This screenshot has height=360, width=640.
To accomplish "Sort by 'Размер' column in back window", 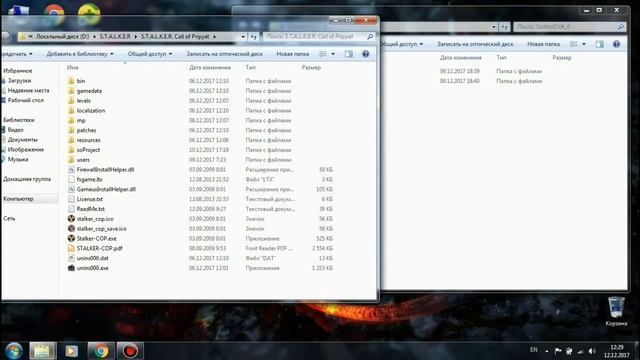I will coord(562,58).
